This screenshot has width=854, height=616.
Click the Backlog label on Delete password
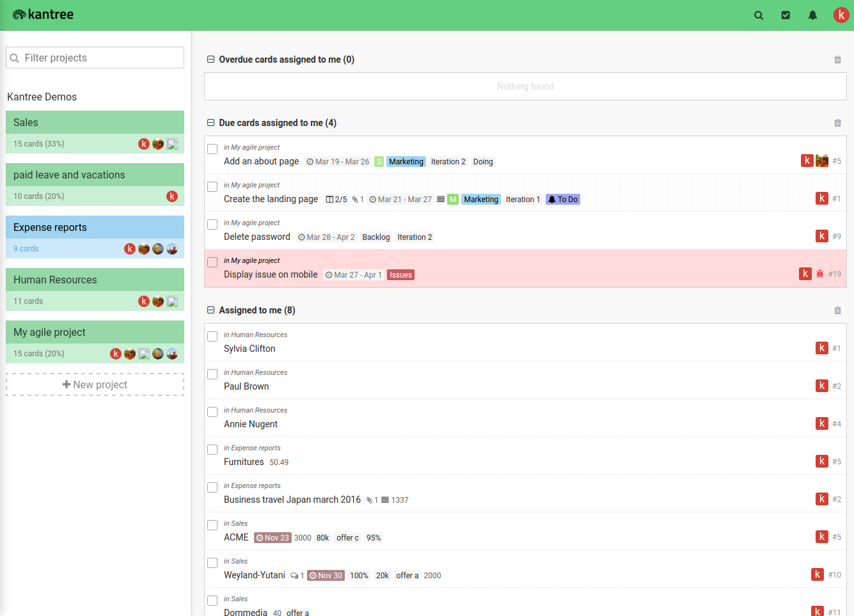click(x=376, y=237)
